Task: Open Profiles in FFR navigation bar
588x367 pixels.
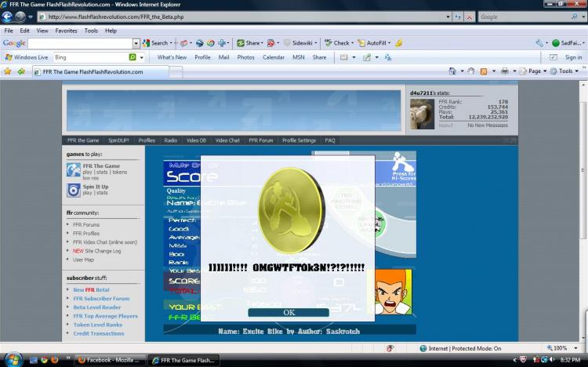Action: tap(147, 140)
